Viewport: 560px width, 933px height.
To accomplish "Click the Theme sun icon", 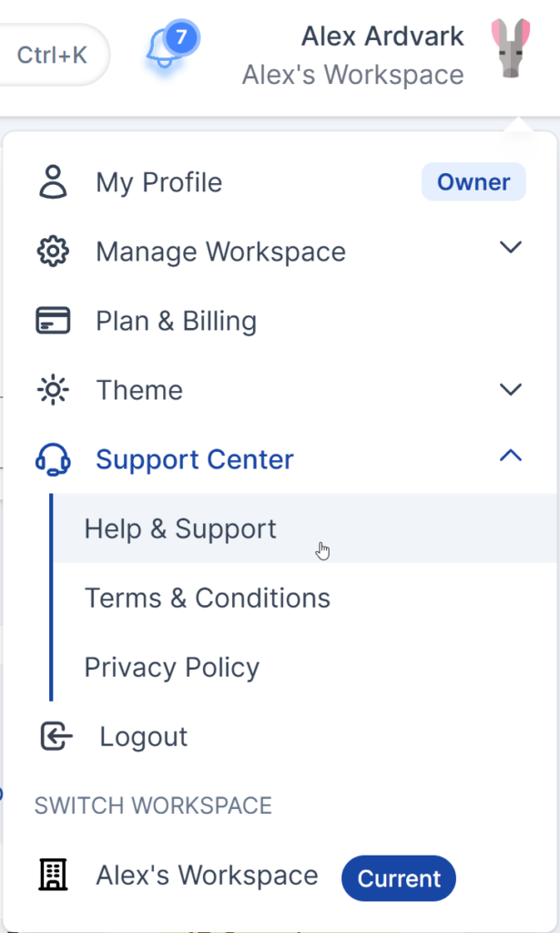I will (53, 389).
